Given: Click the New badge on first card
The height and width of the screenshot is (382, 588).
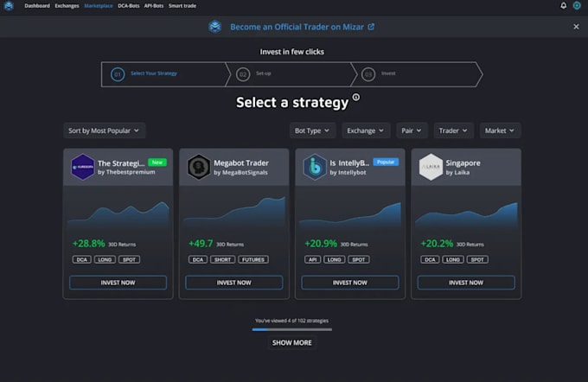Looking at the screenshot, I should (157, 162).
